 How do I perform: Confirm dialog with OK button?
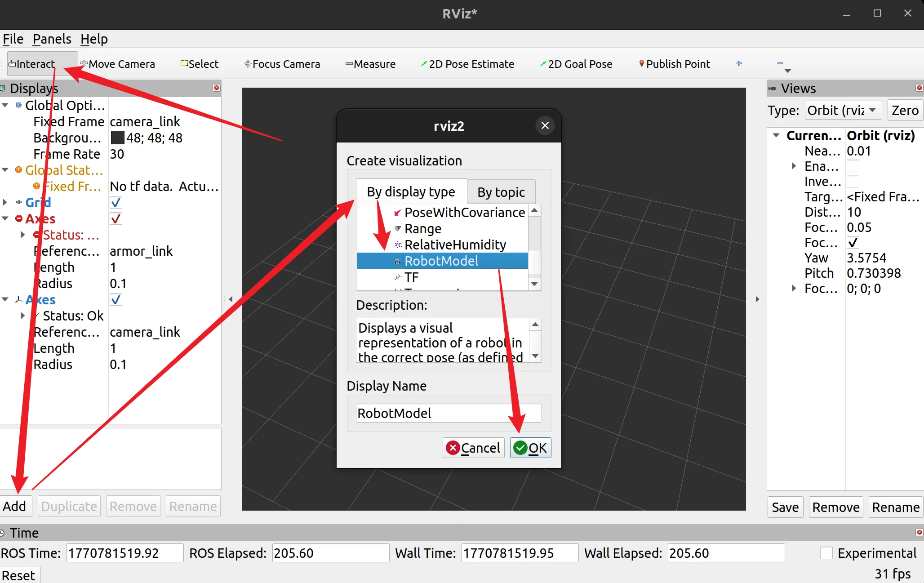click(x=530, y=448)
